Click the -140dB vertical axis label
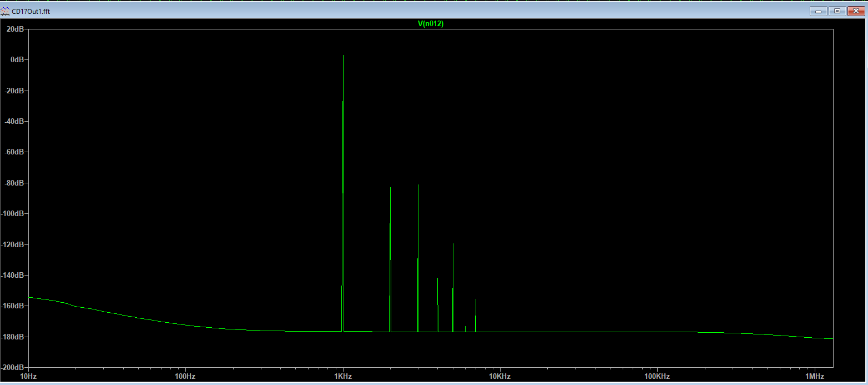 coord(12,276)
